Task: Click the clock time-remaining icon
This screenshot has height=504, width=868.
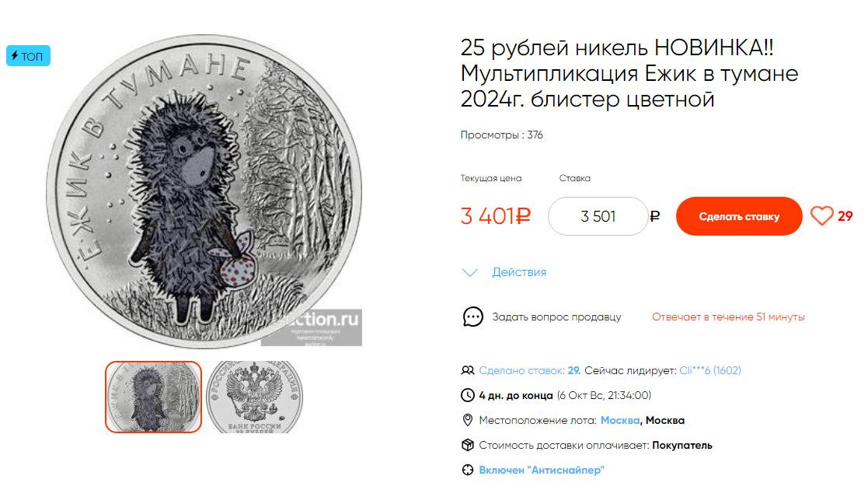Action: [468, 395]
